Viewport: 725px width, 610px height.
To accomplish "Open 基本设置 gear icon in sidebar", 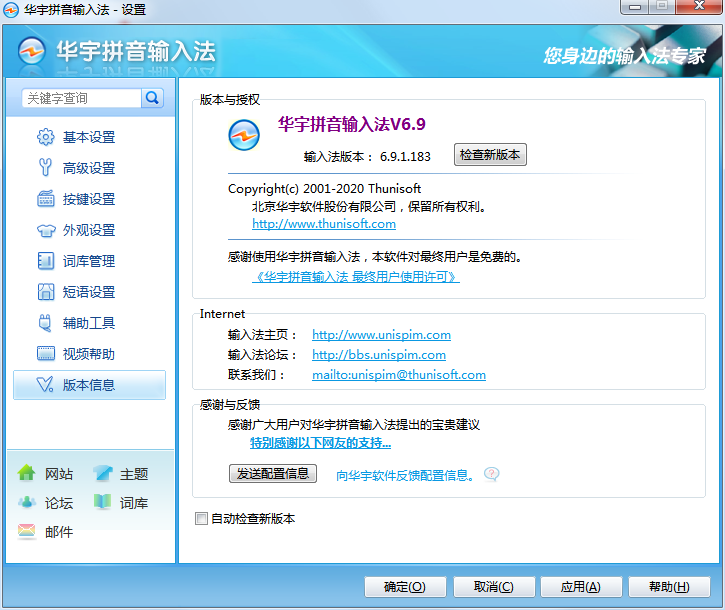I will click(x=46, y=137).
